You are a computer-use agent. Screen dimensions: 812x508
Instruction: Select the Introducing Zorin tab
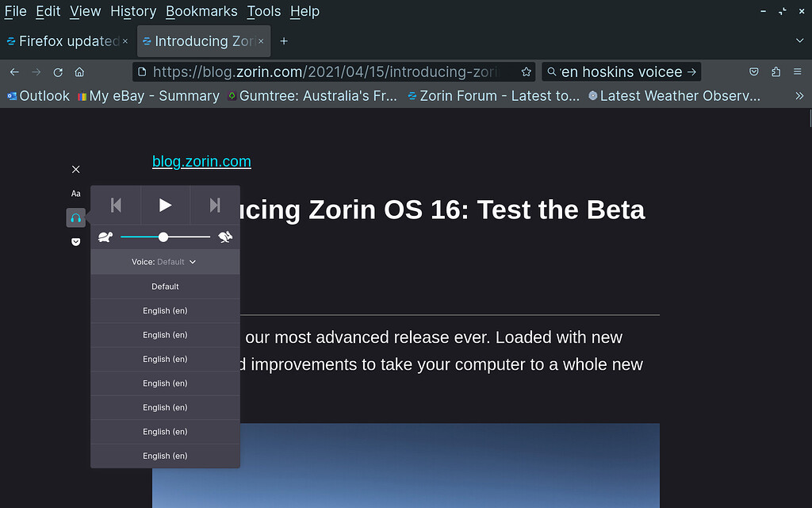[x=204, y=41]
